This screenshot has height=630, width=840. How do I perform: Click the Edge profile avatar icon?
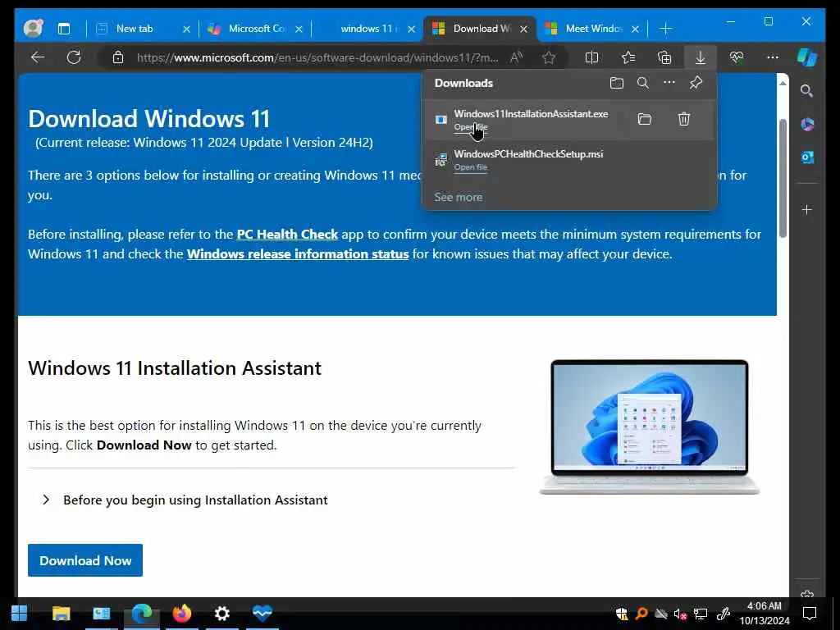[33, 28]
